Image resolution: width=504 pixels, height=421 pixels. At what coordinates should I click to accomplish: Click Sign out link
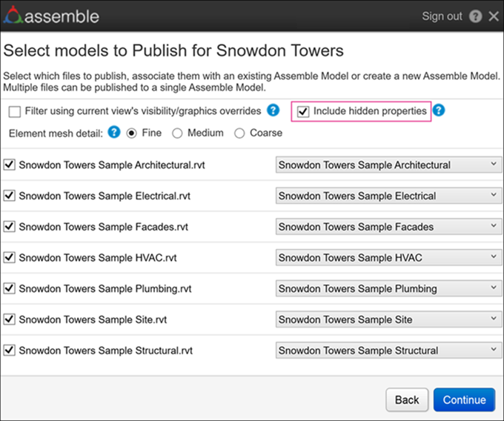pyautogui.click(x=442, y=16)
